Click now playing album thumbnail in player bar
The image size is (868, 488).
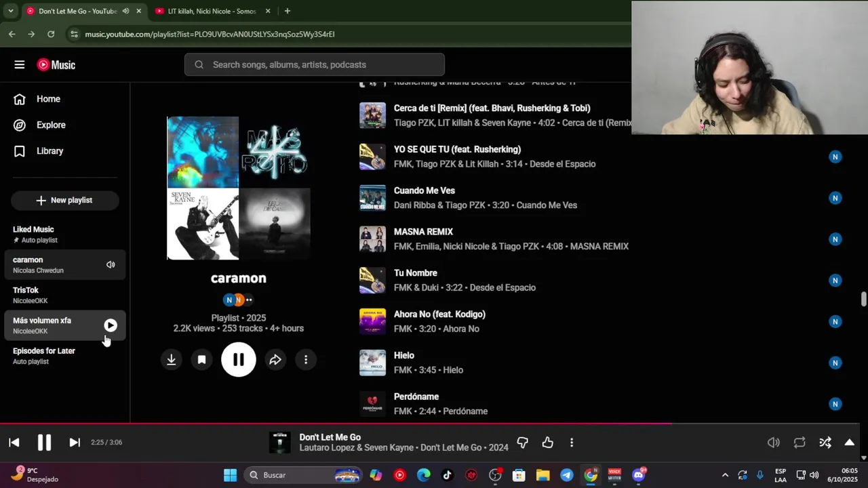click(x=280, y=443)
